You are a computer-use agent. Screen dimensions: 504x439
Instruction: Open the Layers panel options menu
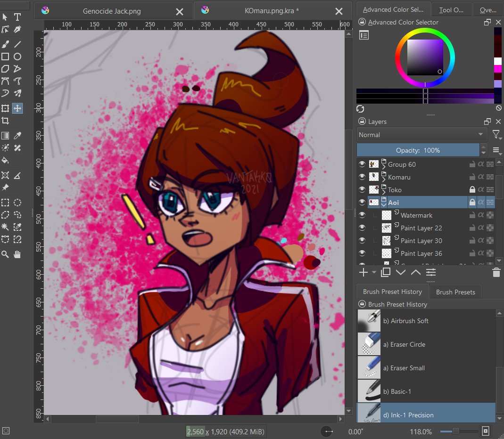click(496, 150)
